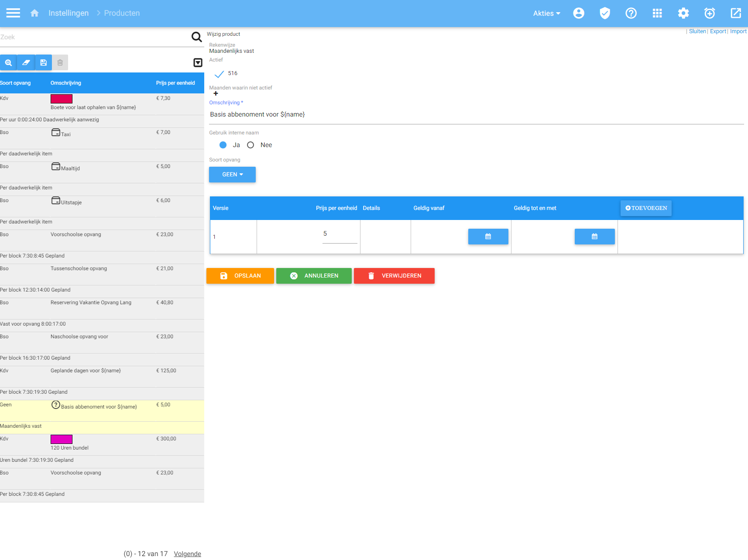Go to next page via Volgende link
The image size is (748, 560).
(187, 553)
